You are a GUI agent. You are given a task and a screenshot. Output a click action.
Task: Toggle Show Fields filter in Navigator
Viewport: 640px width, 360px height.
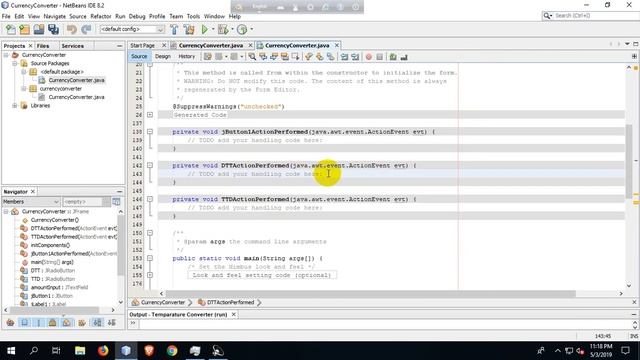24,322
